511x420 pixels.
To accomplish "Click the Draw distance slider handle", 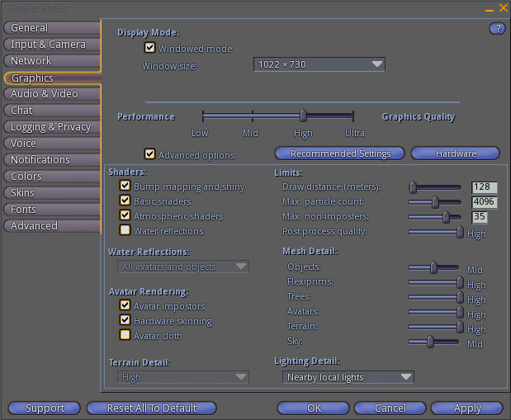I will [413, 187].
